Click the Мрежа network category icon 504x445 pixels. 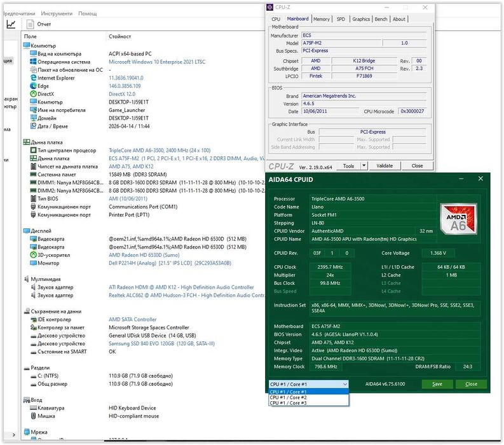pyautogui.click(x=27, y=432)
